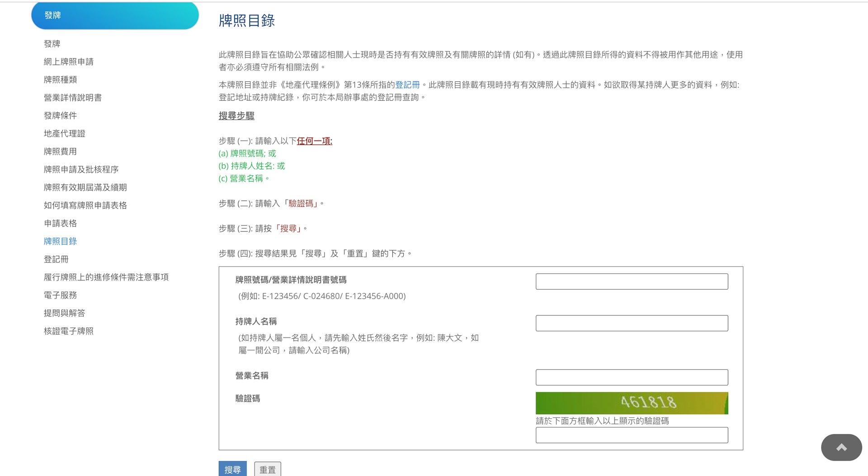Click the red 任何一項 text
The image size is (868, 476).
point(315,141)
